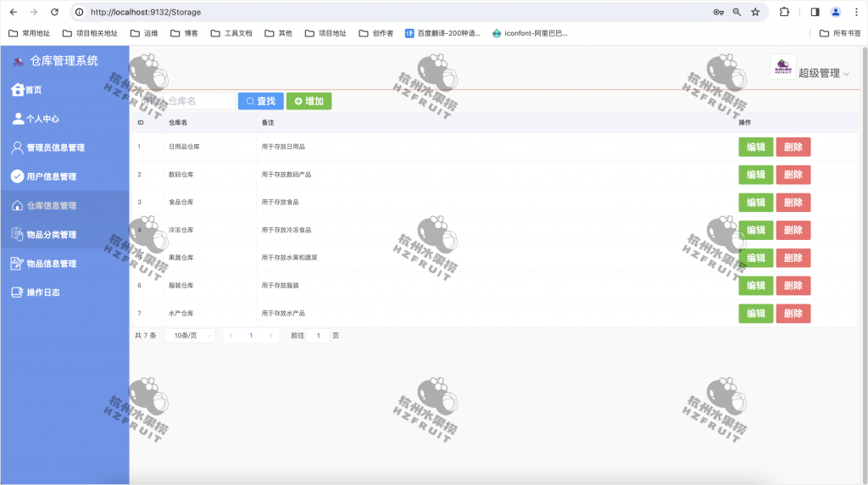Screen dimensions: 868x485
Task: Edit the 食品仓库 row
Action: tap(755, 202)
